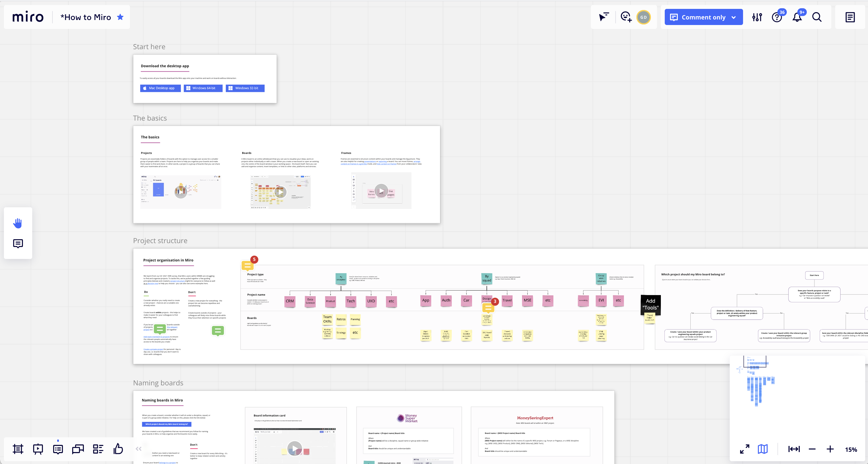
Task: Zoom out with the minus button
Action: 812,449
